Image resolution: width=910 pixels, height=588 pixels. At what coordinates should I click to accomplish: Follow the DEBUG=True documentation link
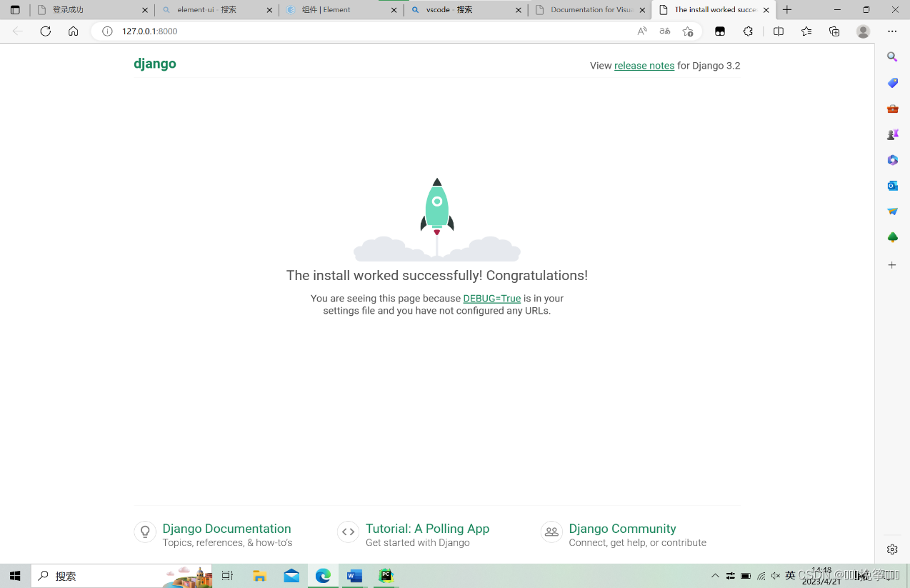491,298
